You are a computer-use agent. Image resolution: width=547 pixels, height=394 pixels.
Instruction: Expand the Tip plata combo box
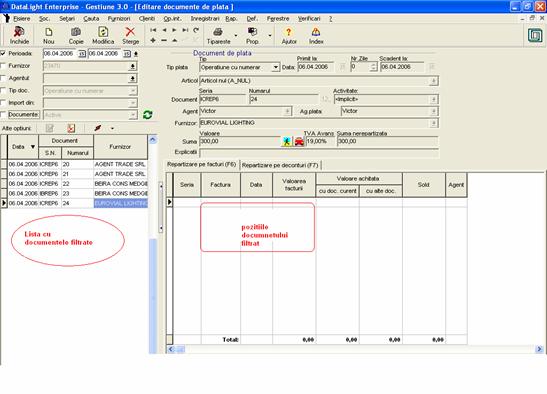(x=275, y=67)
